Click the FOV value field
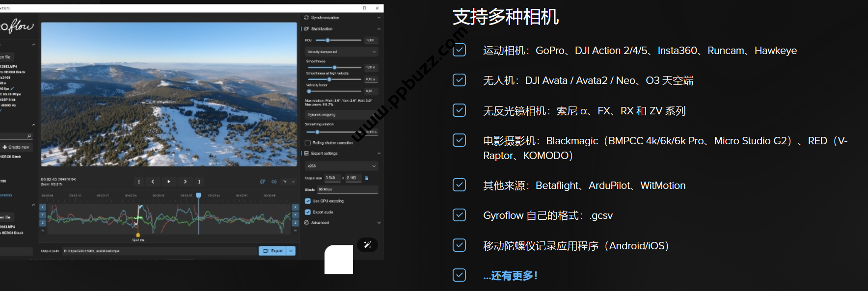 371,40
